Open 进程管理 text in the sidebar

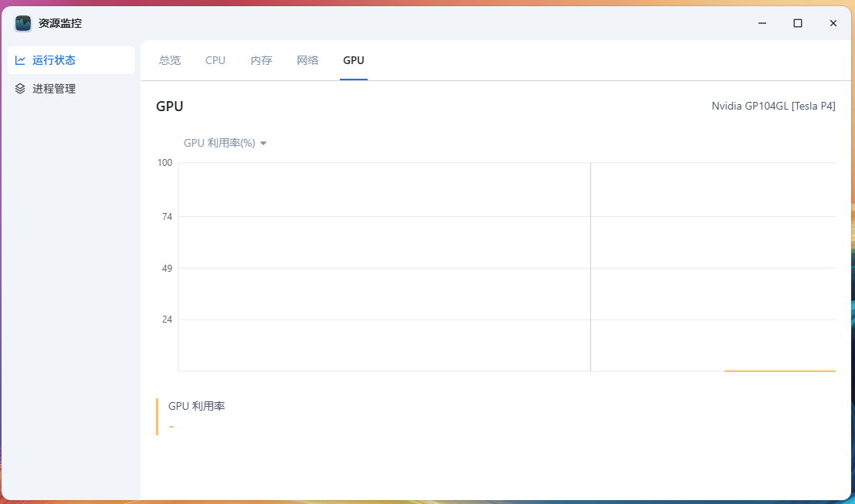[x=54, y=89]
